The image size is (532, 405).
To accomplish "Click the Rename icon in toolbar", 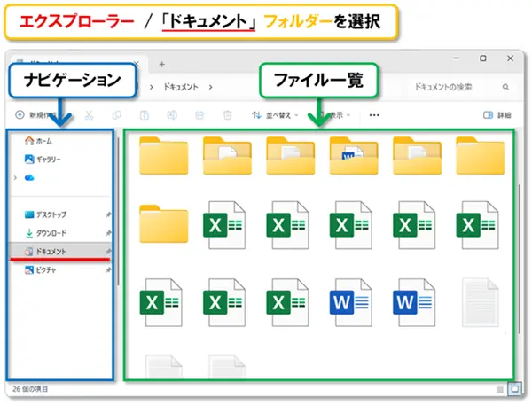I will point(172,115).
